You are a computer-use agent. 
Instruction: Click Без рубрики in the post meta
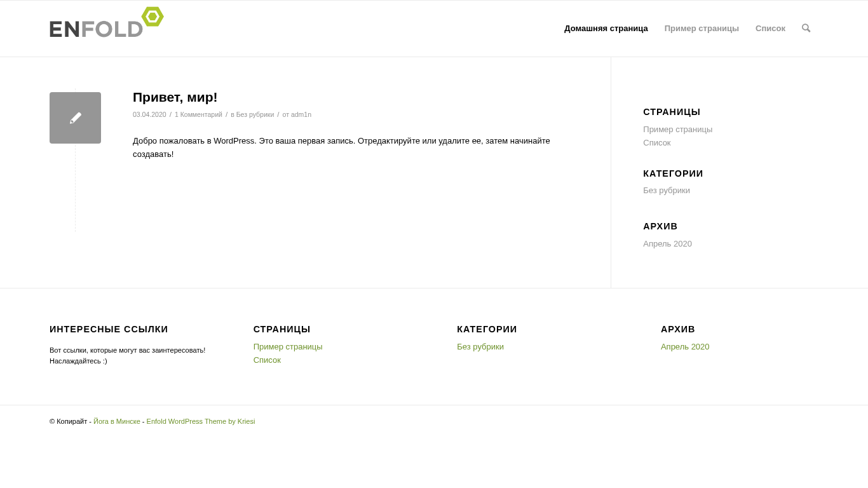(x=255, y=114)
